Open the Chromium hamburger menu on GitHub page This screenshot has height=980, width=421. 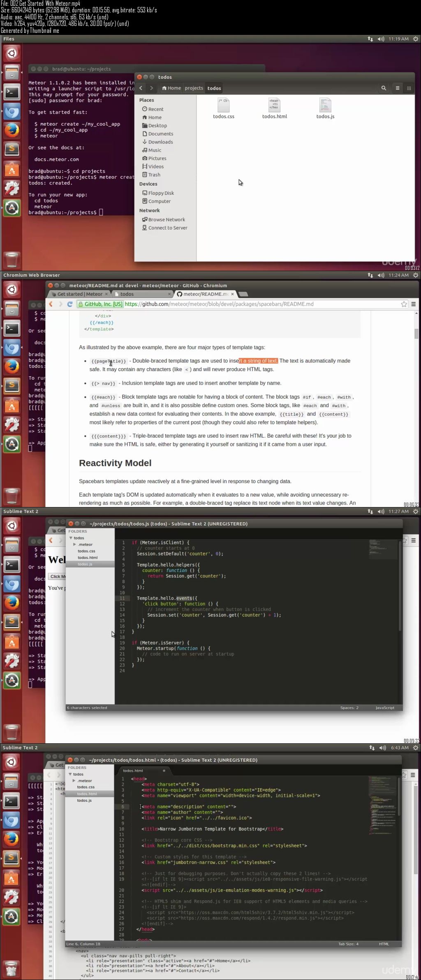tap(414, 304)
